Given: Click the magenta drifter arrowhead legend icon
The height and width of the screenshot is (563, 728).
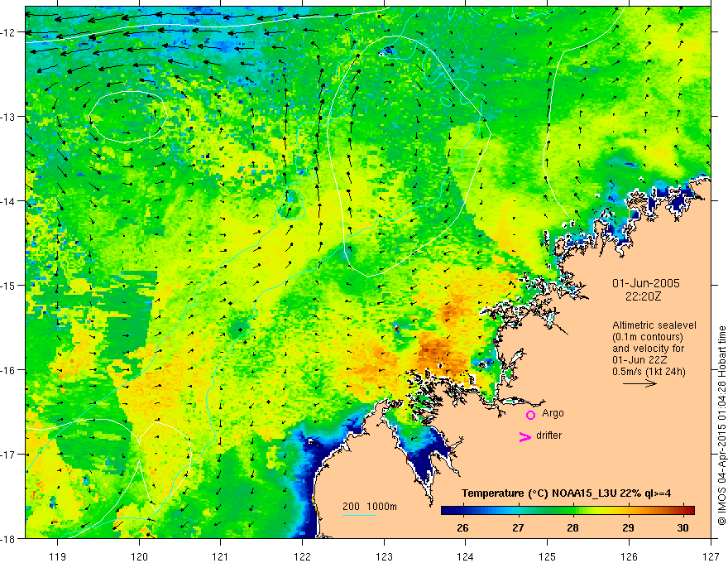Looking at the screenshot, I should click(525, 436).
